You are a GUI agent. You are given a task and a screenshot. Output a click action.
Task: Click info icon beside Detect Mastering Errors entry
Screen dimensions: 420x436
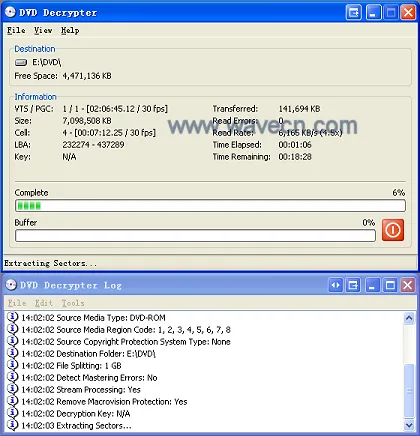point(12,377)
